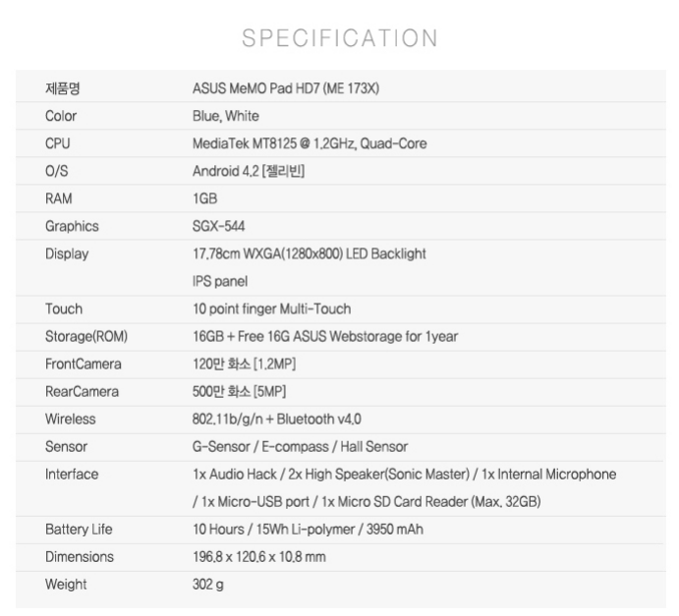Select the SGX-544 graphics value
The width and height of the screenshot is (679, 616).
219,226
